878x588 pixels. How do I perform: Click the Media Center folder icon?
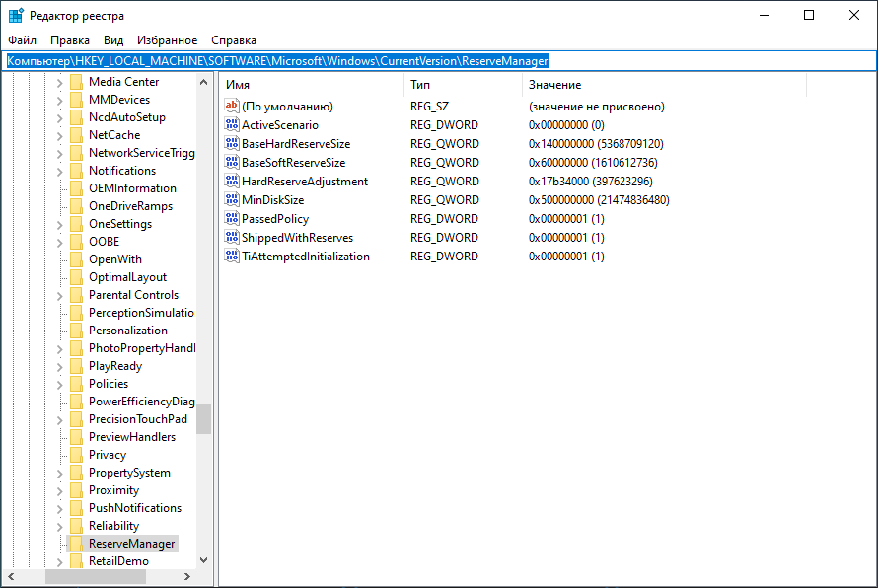(77, 82)
